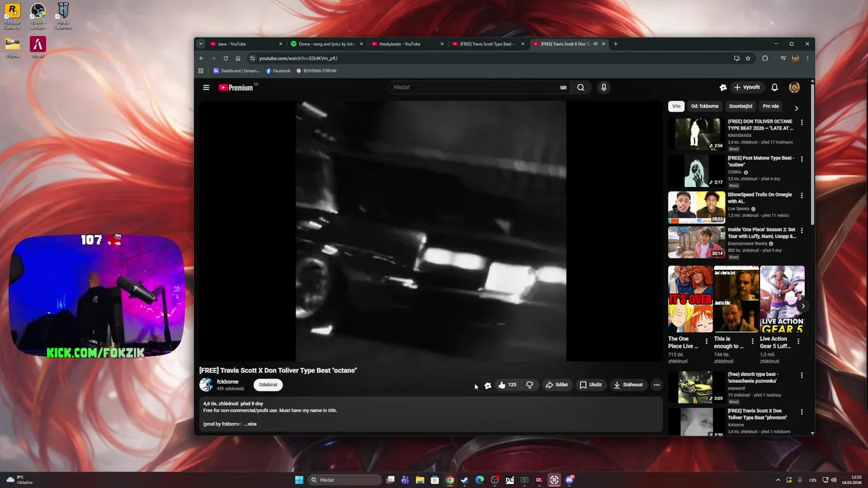Click the Stáhnout download button
This screenshot has width=868, height=488.
628,385
